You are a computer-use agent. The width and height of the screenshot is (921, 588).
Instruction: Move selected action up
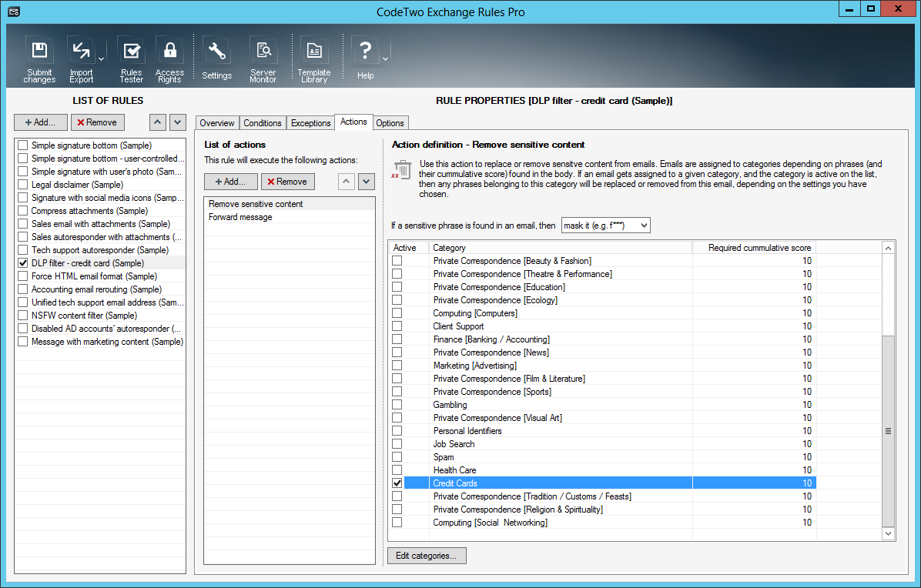347,182
